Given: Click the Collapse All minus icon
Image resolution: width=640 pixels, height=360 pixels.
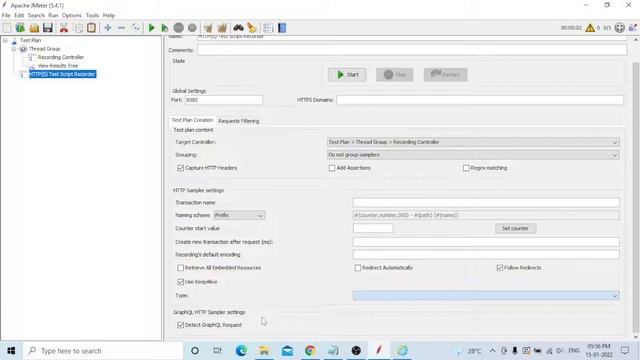Looking at the screenshot, I should coord(121,28).
